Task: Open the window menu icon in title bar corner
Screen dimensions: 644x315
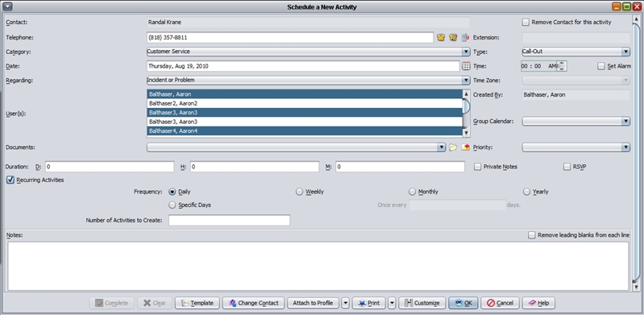Action: (x=7, y=6)
